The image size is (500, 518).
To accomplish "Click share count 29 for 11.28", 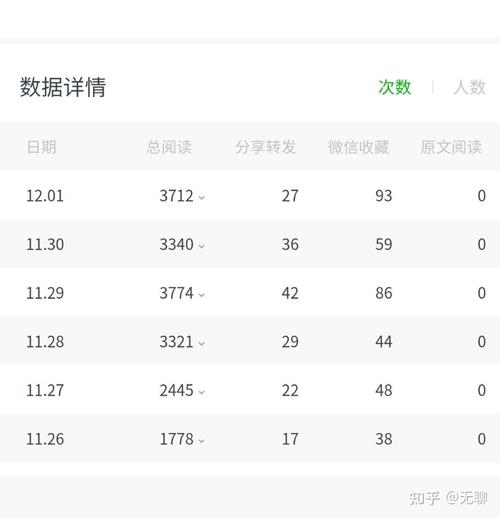I will tap(290, 342).
